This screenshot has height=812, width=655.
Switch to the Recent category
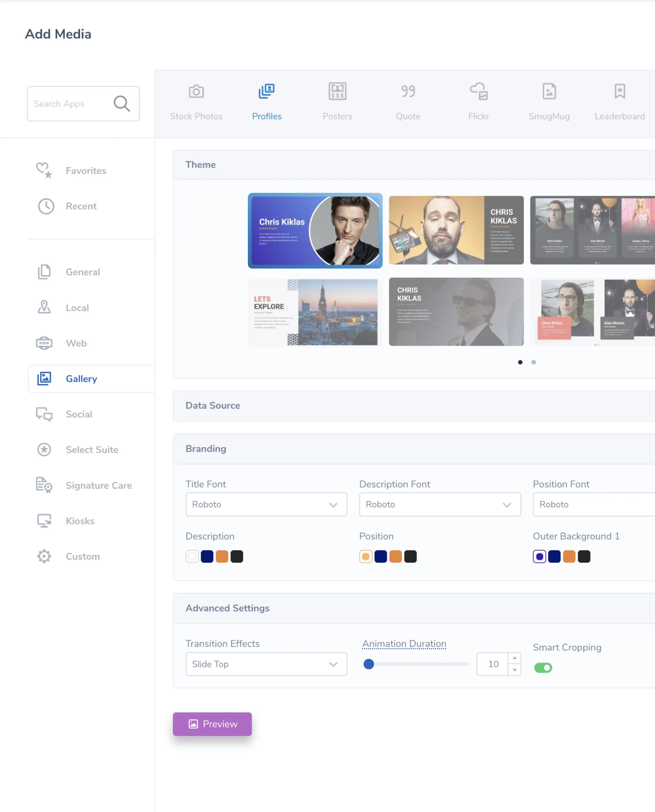pos(81,206)
